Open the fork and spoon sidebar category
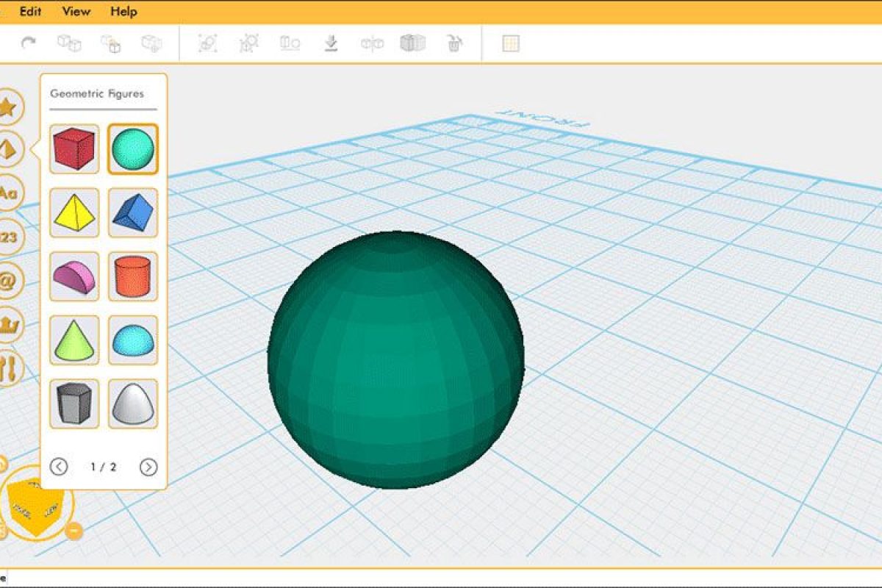This screenshot has height=588, width=882. (8, 367)
